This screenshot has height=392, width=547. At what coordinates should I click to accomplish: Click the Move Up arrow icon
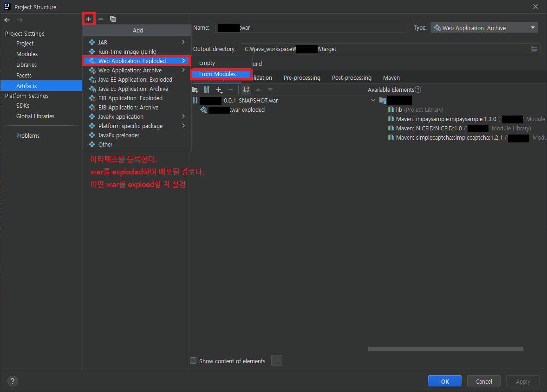pos(258,90)
